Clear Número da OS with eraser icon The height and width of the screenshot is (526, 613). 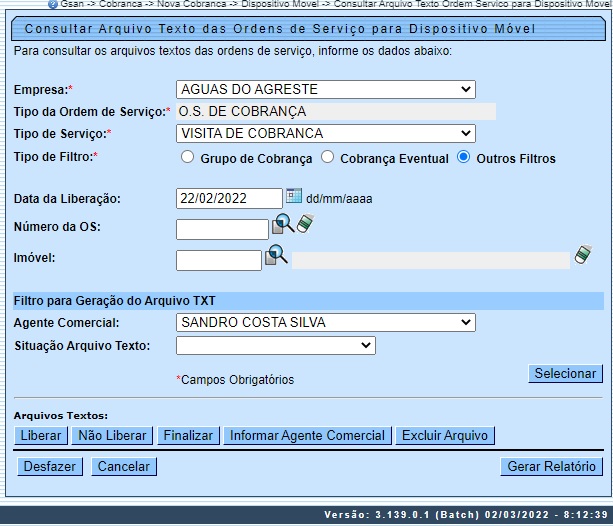[x=305, y=223]
